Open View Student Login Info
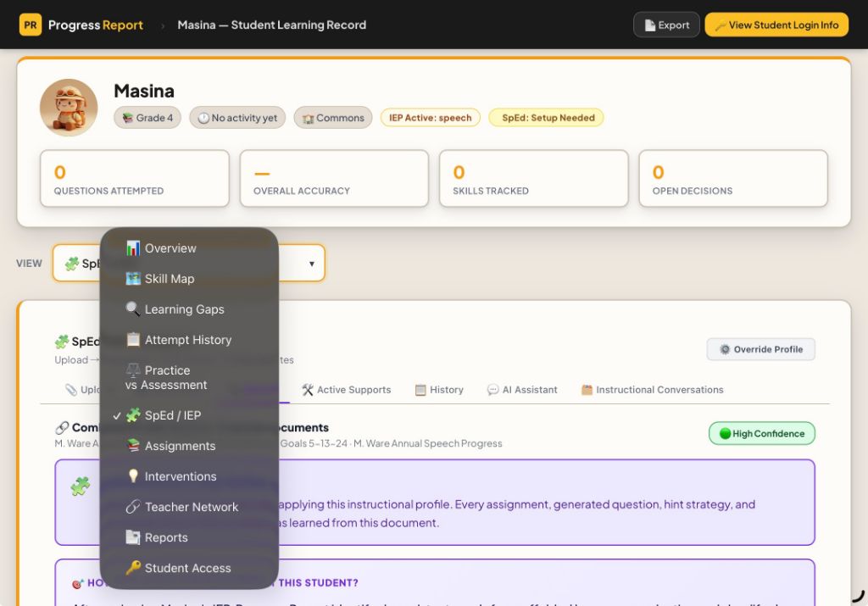This screenshot has width=868, height=606. (x=776, y=25)
